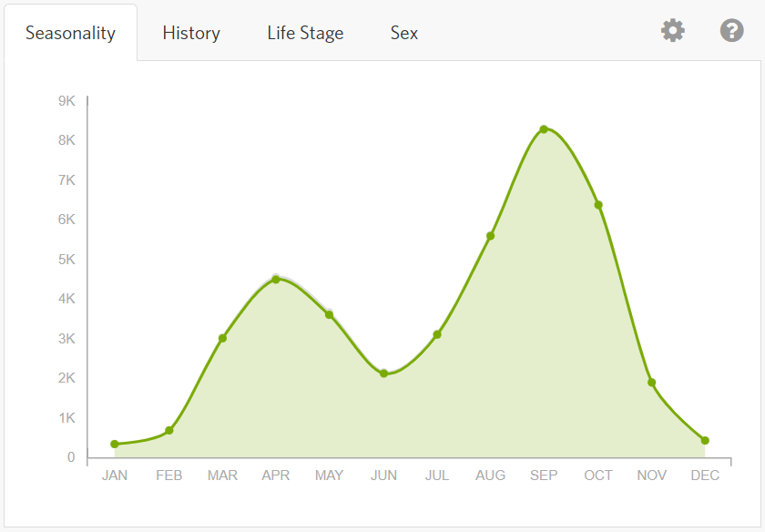Click the 9K label on y-axis
Screen dimensions: 765x532
66,100
